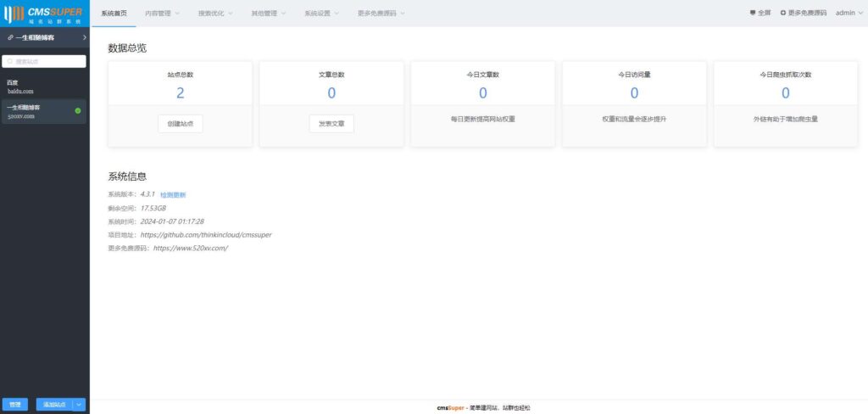Click the 创建站点 button
The image size is (868, 414).
click(181, 124)
